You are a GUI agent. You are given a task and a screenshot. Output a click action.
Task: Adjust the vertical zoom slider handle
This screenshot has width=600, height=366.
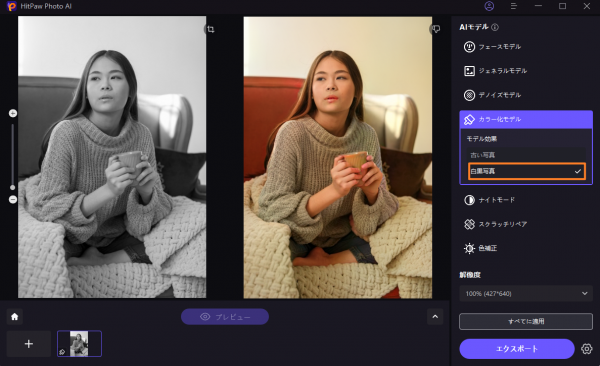click(x=13, y=187)
